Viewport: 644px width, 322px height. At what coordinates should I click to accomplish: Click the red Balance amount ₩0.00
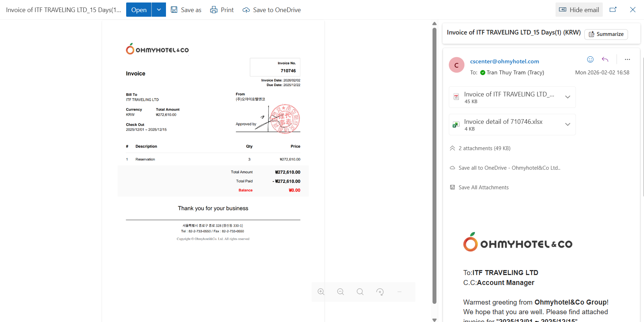[294, 190]
